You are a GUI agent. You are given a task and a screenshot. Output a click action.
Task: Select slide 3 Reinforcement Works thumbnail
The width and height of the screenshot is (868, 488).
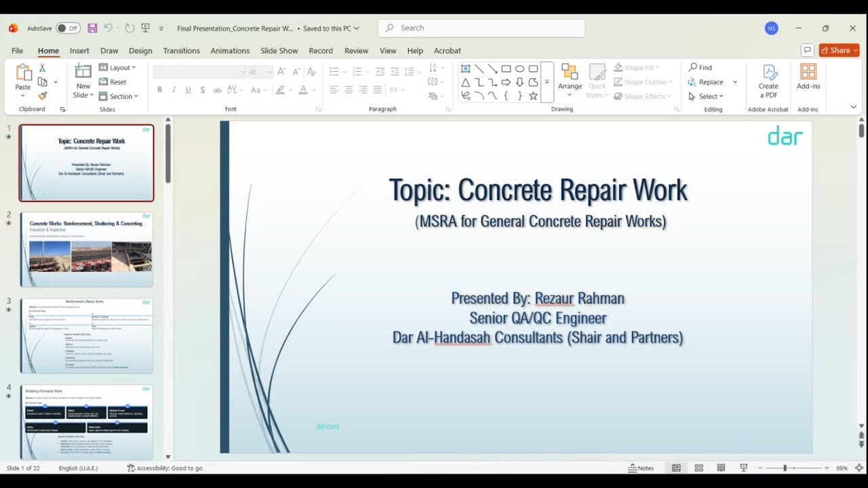pos(86,335)
